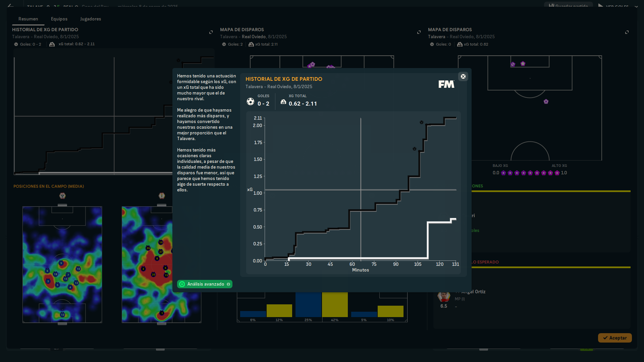This screenshot has width=644, height=362.
Task: Click the football goals icon in the popup
Action: (x=250, y=102)
